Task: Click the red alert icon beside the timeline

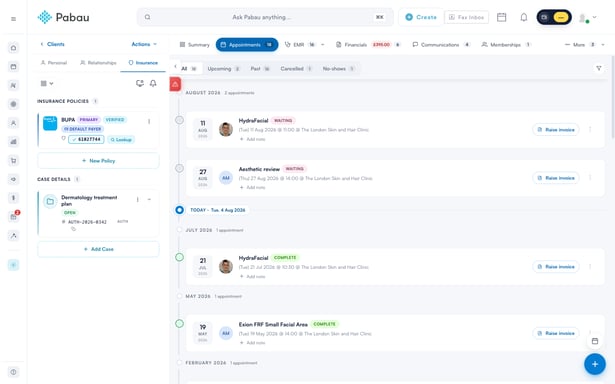Action: 175,84
